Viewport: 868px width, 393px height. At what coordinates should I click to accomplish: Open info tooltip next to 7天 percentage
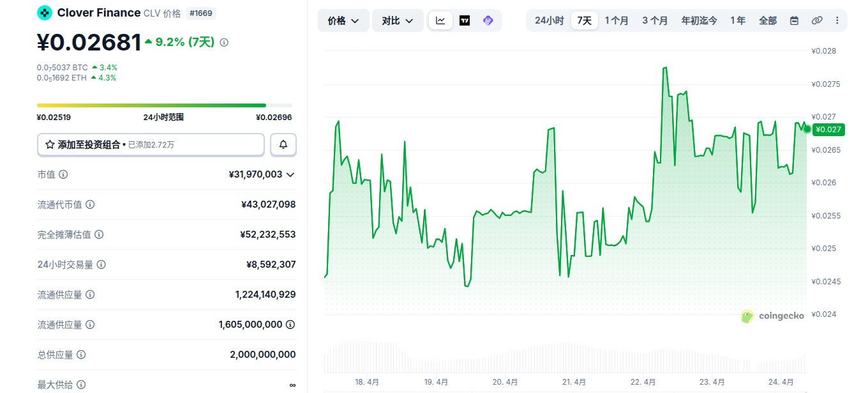tap(224, 42)
